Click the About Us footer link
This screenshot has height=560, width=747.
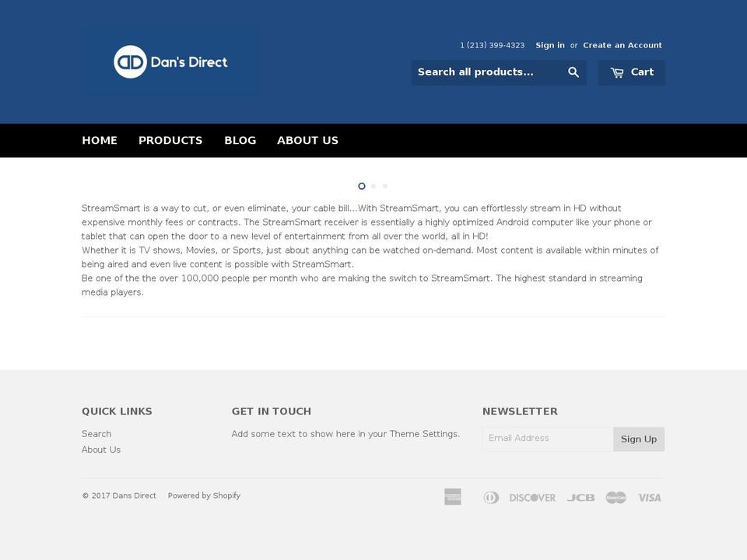pos(101,450)
